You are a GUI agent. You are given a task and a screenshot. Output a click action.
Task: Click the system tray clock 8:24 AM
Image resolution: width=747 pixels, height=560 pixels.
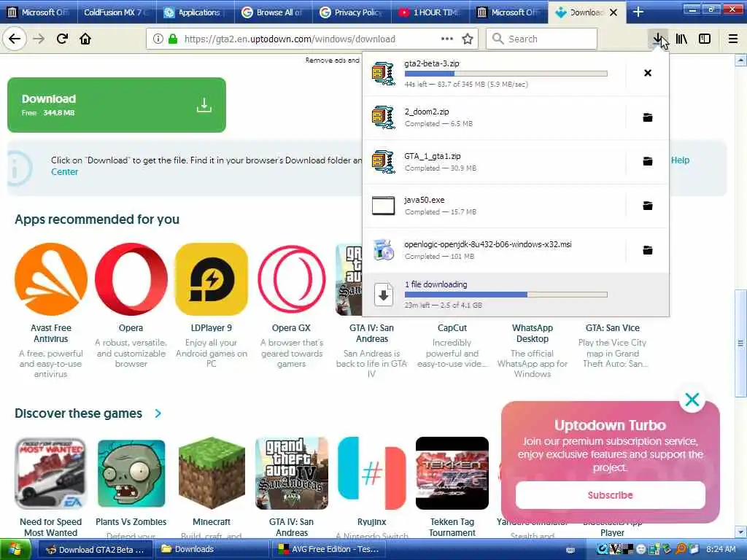pyautogui.click(x=721, y=550)
